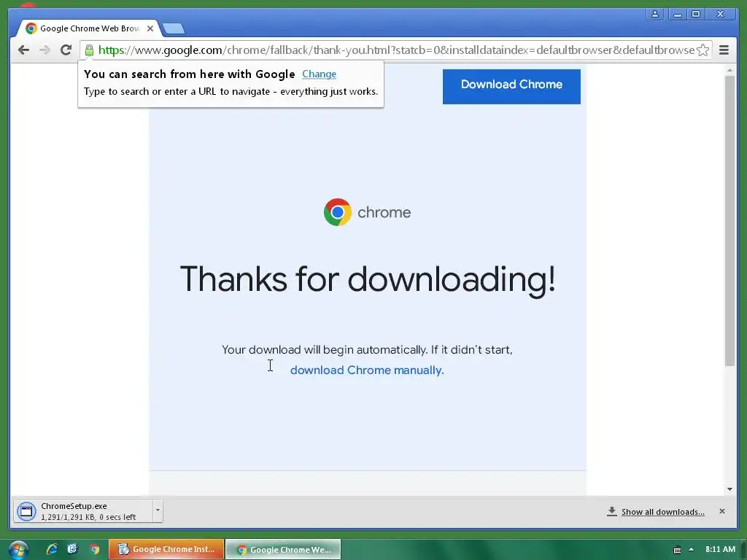The width and height of the screenshot is (747, 560).
Task: Click the vertical scrollbar thumb
Action: tap(729, 220)
